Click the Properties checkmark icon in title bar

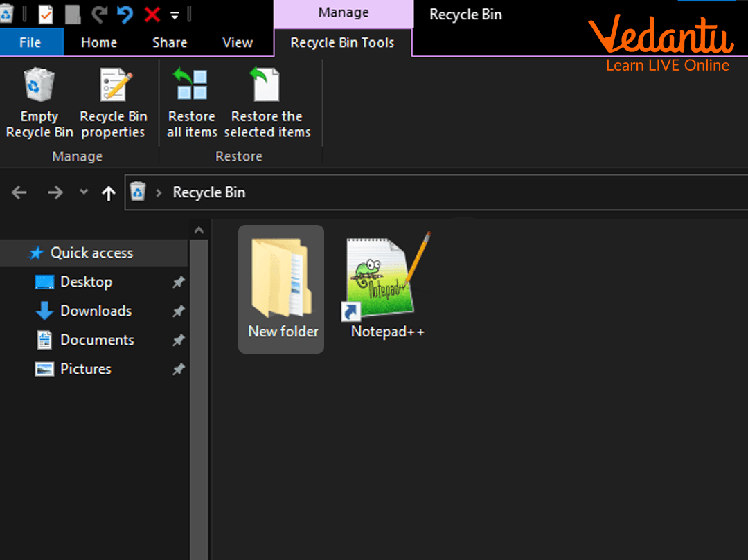46,14
